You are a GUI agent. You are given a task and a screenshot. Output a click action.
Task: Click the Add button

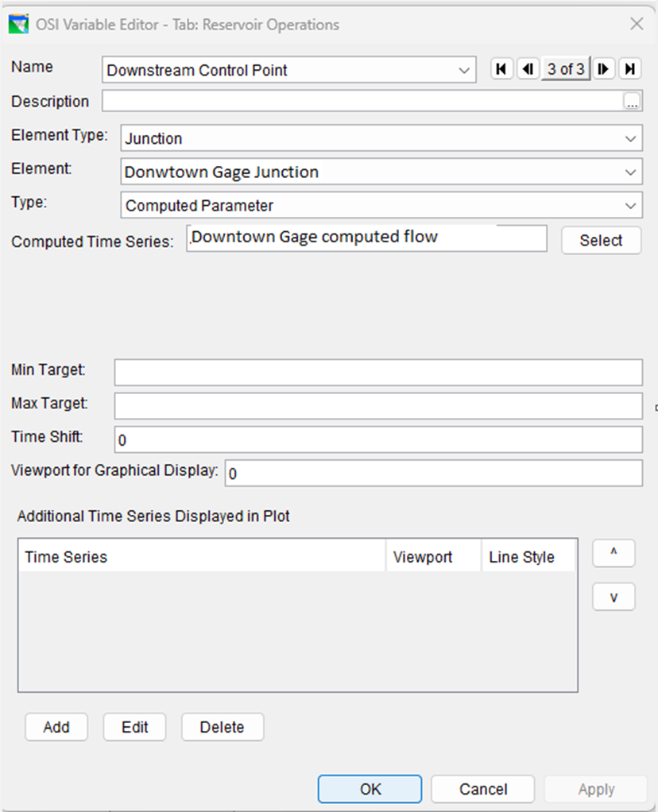pos(56,726)
